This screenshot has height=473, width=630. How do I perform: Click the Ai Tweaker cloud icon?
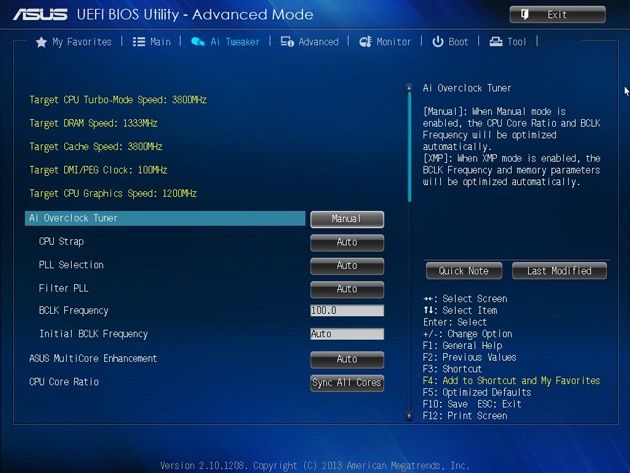tap(197, 42)
